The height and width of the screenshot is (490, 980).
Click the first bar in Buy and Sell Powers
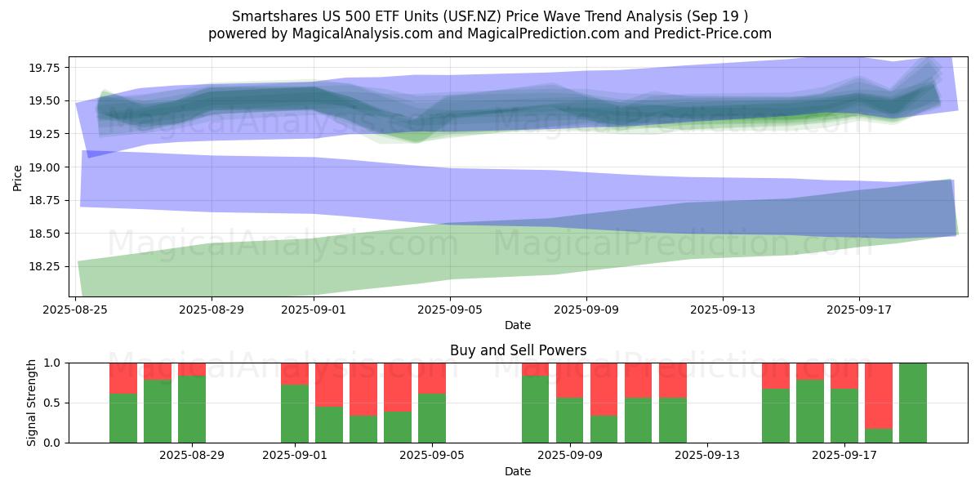[x=123, y=403]
